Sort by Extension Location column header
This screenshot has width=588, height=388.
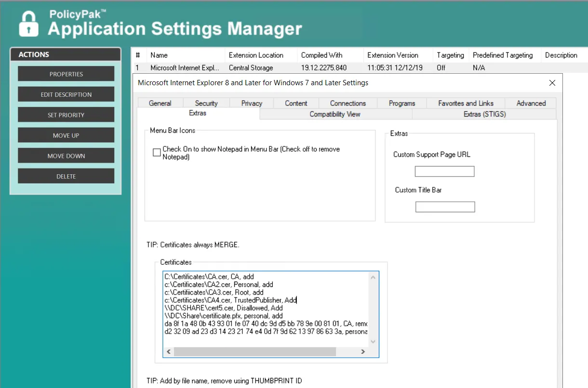(x=261, y=55)
